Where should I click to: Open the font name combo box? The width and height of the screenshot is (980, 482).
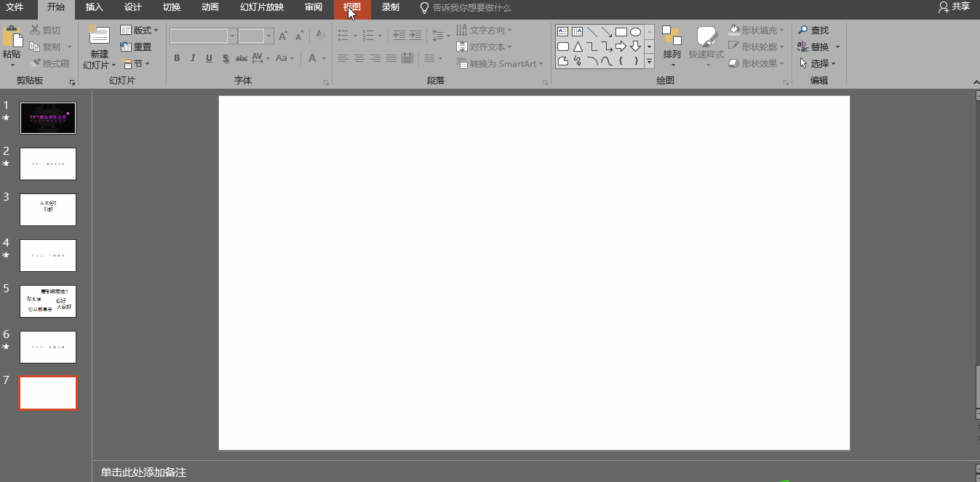pyautogui.click(x=203, y=36)
